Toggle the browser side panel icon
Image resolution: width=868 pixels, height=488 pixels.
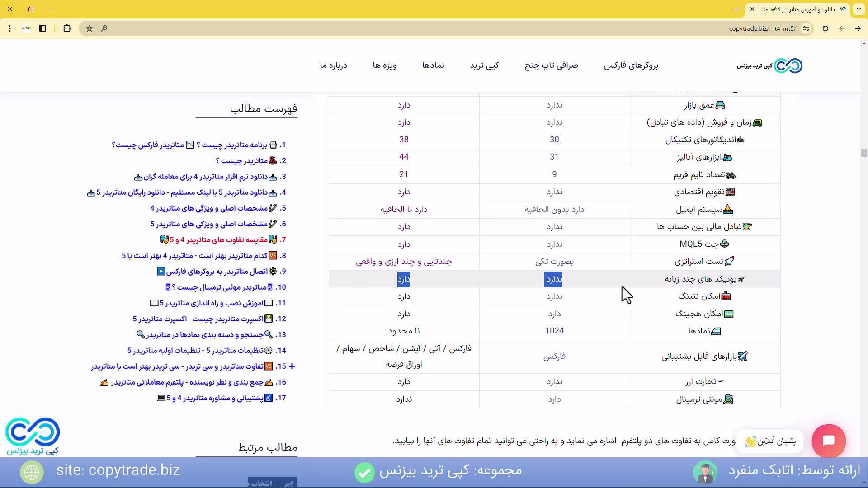[42, 28]
